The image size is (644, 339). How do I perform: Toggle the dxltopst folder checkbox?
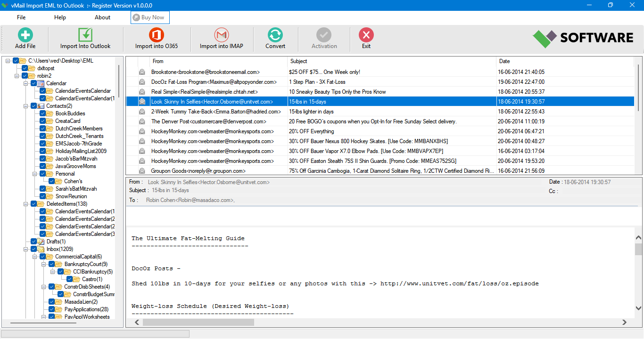tap(25, 68)
